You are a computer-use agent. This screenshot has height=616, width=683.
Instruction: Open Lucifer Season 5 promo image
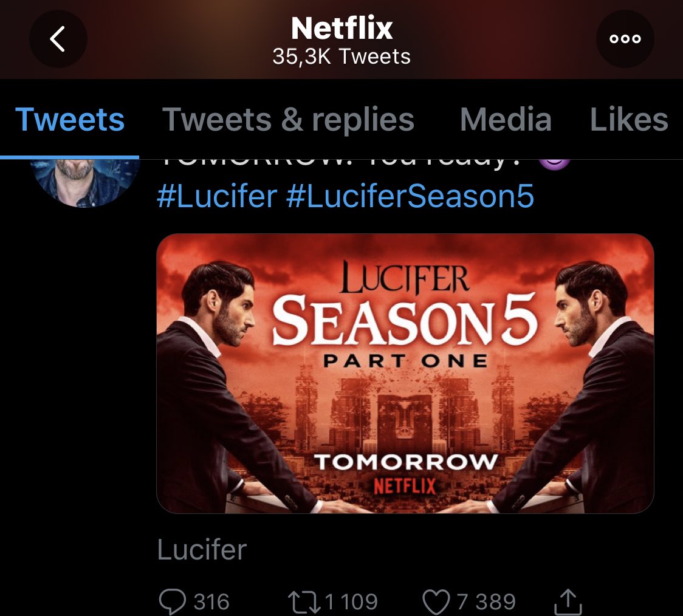405,373
